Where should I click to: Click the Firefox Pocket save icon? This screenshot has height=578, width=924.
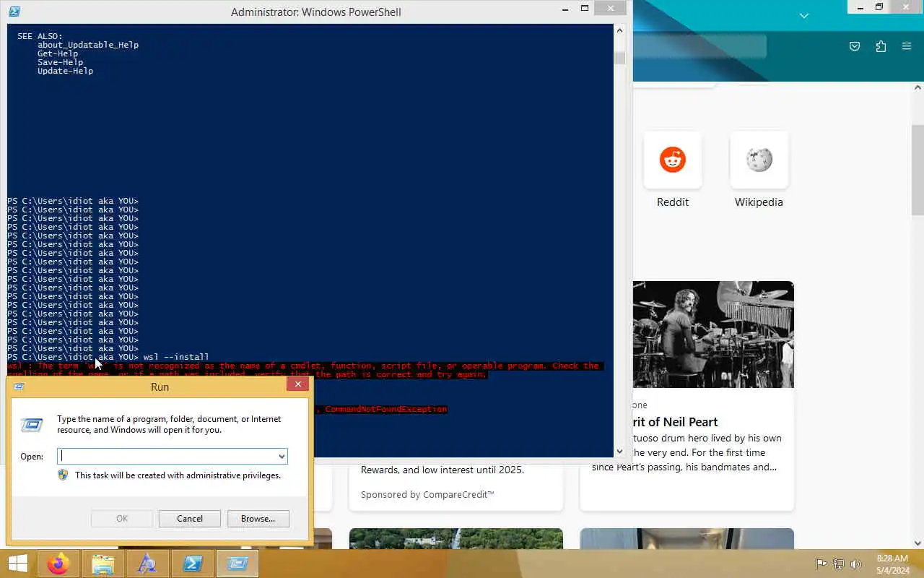tap(855, 46)
